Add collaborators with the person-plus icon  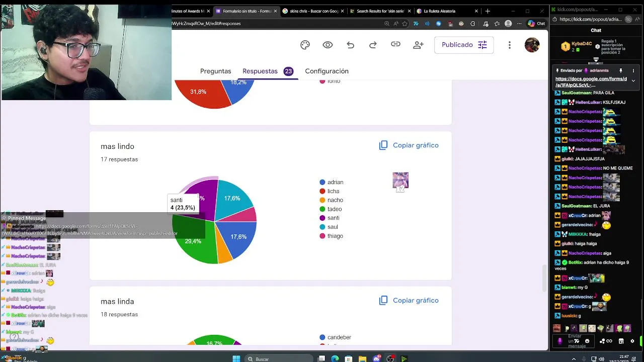click(418, 45)
